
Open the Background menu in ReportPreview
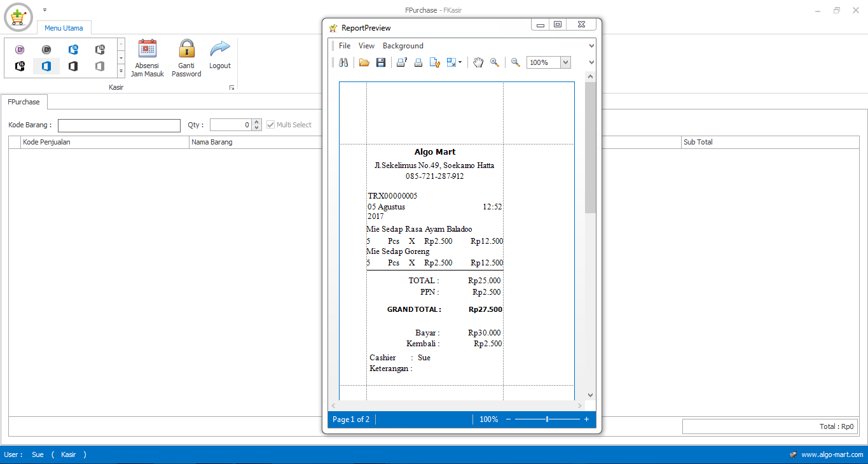coord(403,45)
